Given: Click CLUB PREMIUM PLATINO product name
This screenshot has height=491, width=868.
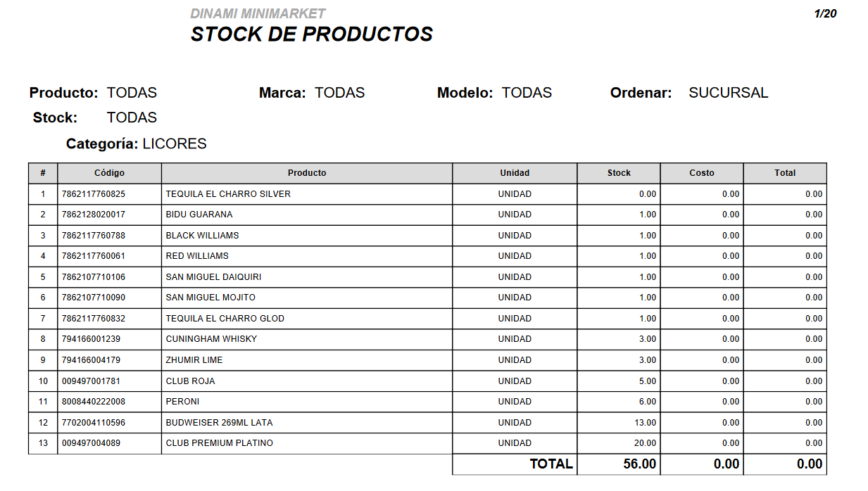Looking at the screenshot, I should (x=220, y=443).
